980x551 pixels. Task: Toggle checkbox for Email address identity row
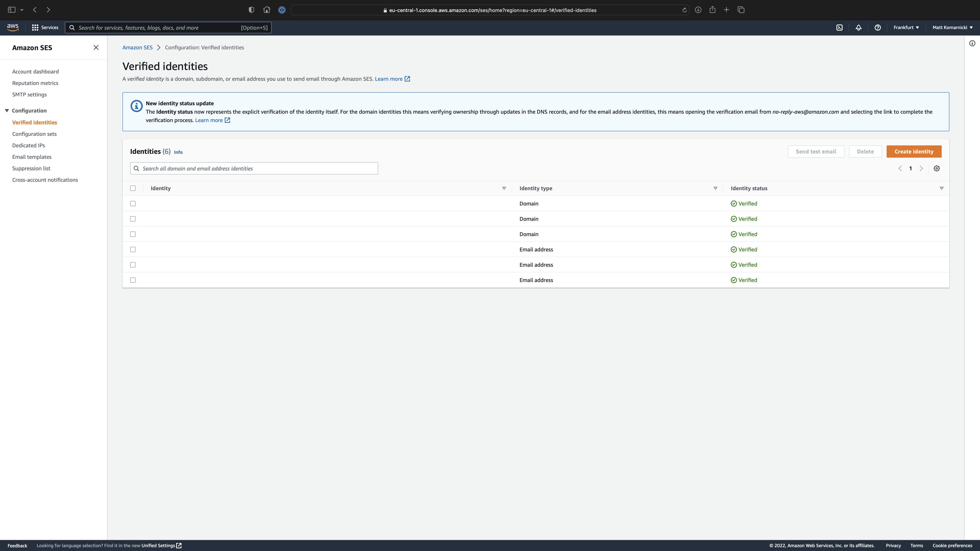point(133,249)
